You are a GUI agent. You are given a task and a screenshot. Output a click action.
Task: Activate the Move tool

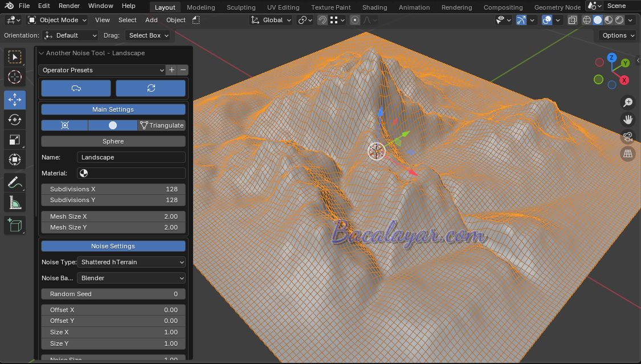(x=15, y=100)
